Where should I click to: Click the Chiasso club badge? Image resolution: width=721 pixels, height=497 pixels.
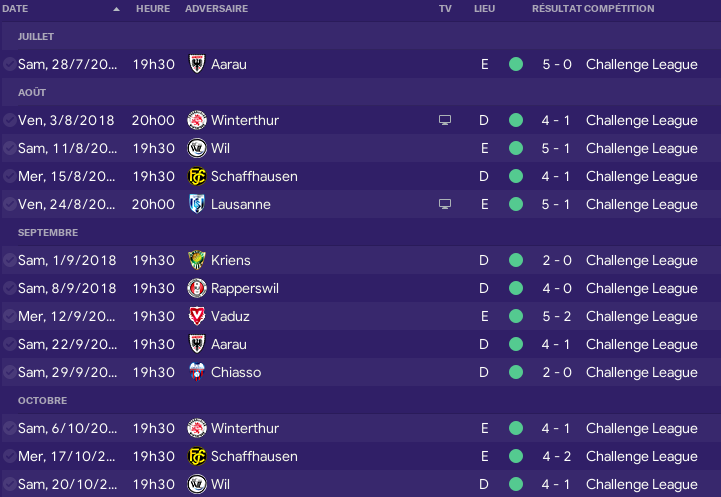[197, 372]
